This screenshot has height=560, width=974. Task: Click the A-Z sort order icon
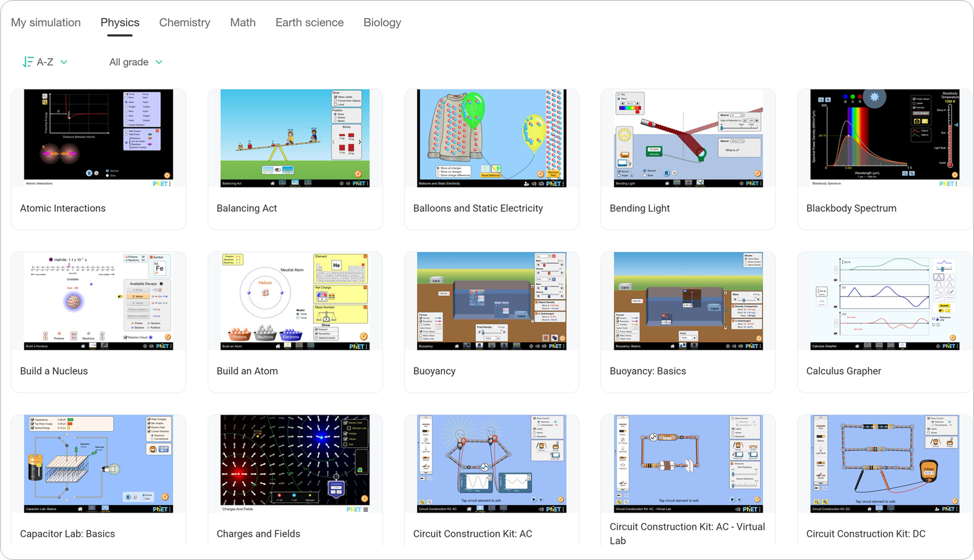click(27, 62)
